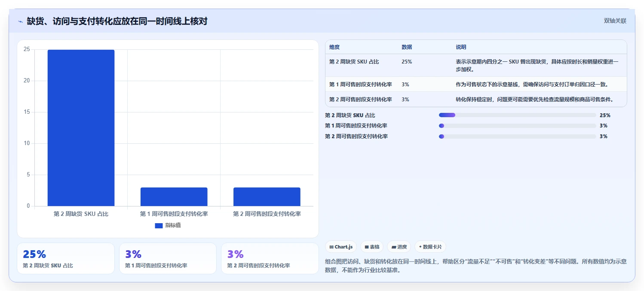Click the 25% data card

(x=66, y=258)
